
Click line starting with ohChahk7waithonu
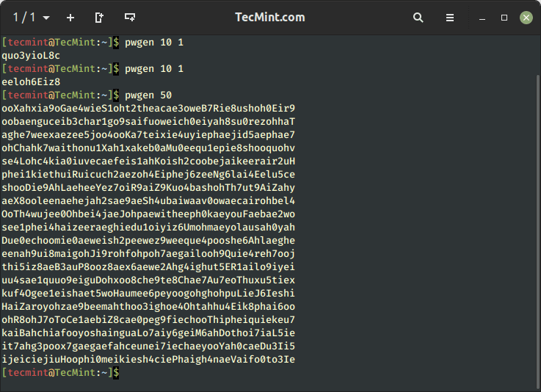coord(148,148)
